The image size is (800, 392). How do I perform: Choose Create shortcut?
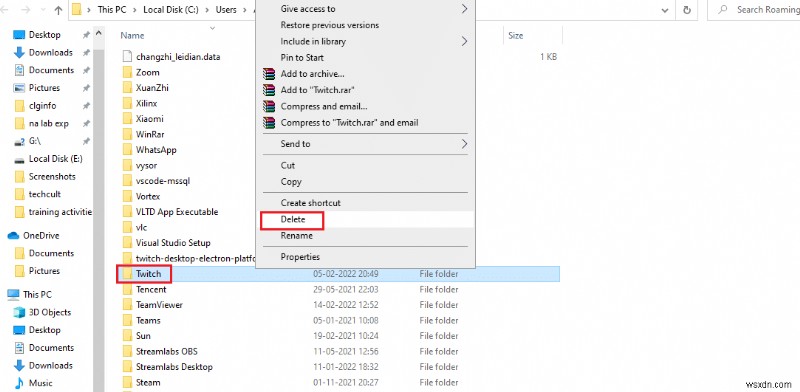365,203
